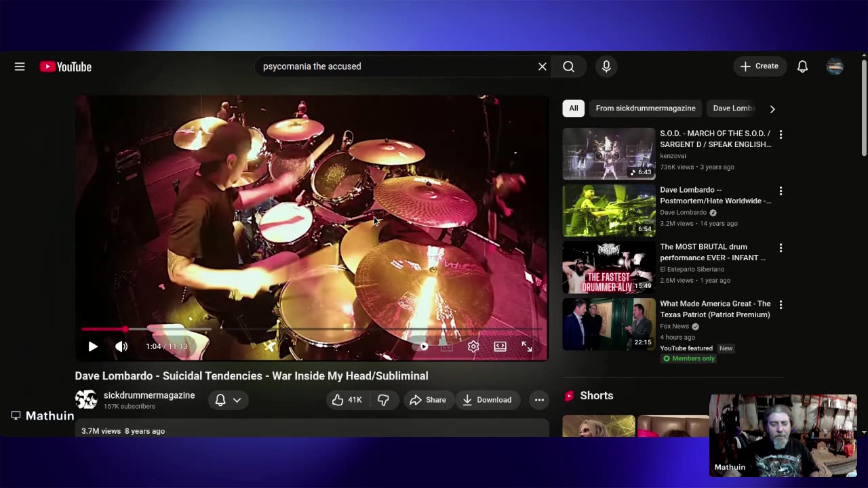Click the '157K subscribers' text
Viewport: 868px width, 488px height.
pos(130,407)
